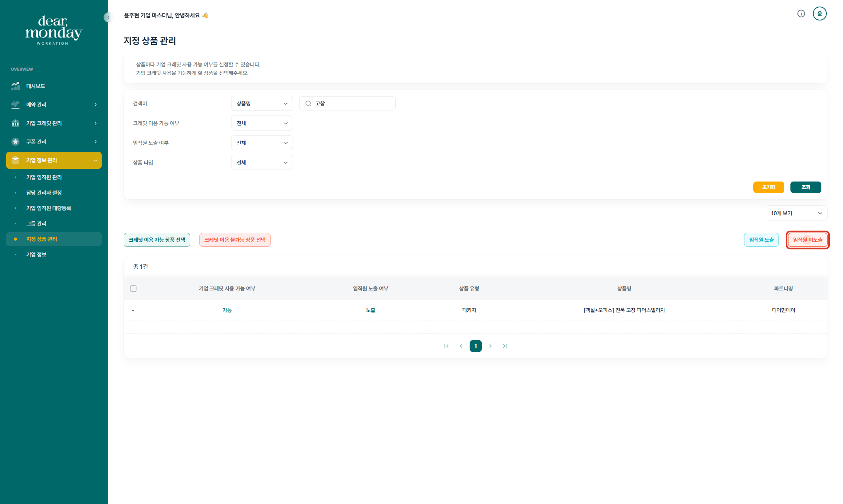Click the search magnifier icon
Viewport: 843px width, 504px height.
click(x=308, y=104)
